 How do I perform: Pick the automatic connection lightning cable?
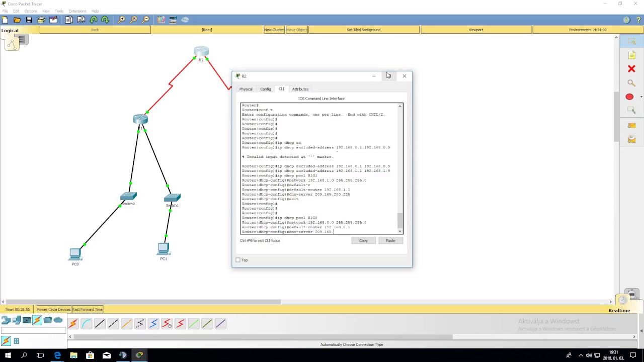[x=73, y=324]
